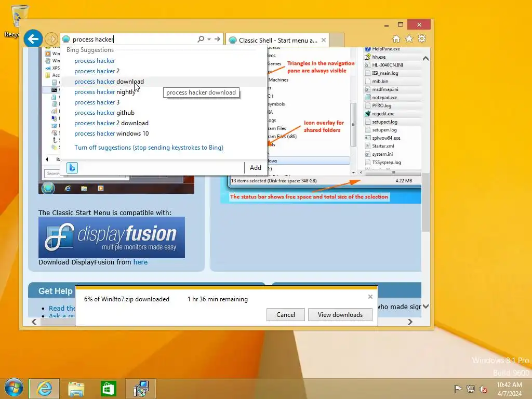
Task: Open the clock showing 10:42 AM
Action: tap(509, 389)
